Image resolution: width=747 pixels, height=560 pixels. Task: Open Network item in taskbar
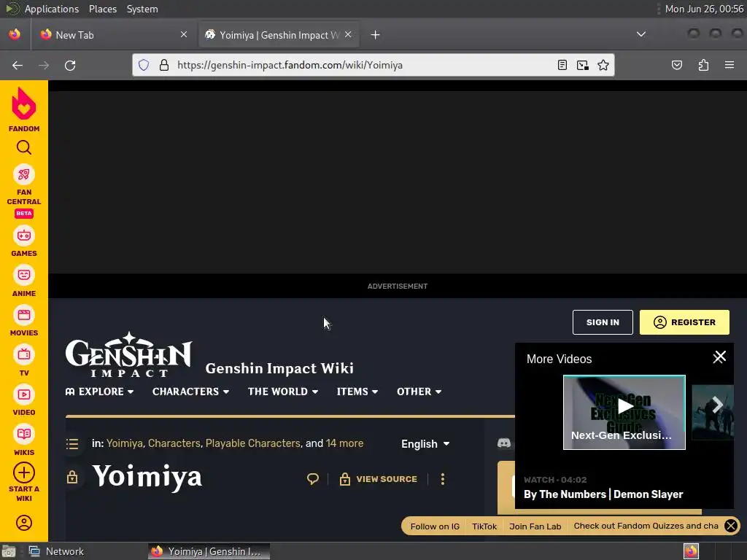point(56,551)
